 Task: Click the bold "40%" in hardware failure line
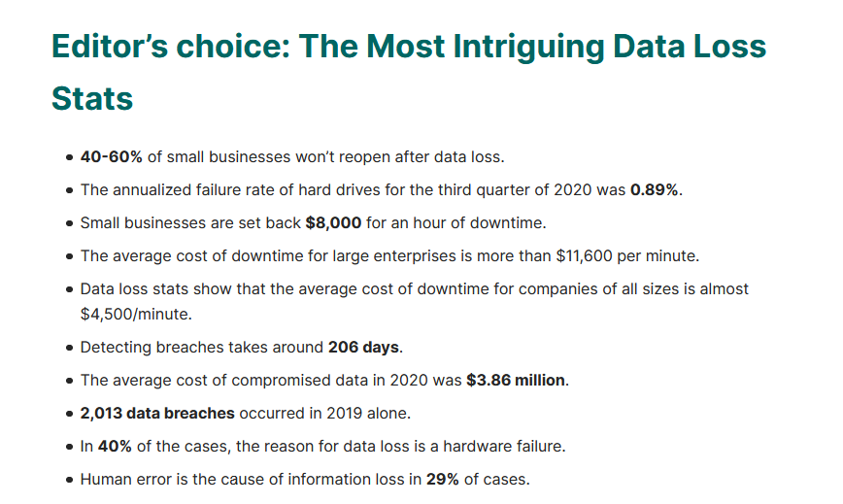click(x=116, y=446)
